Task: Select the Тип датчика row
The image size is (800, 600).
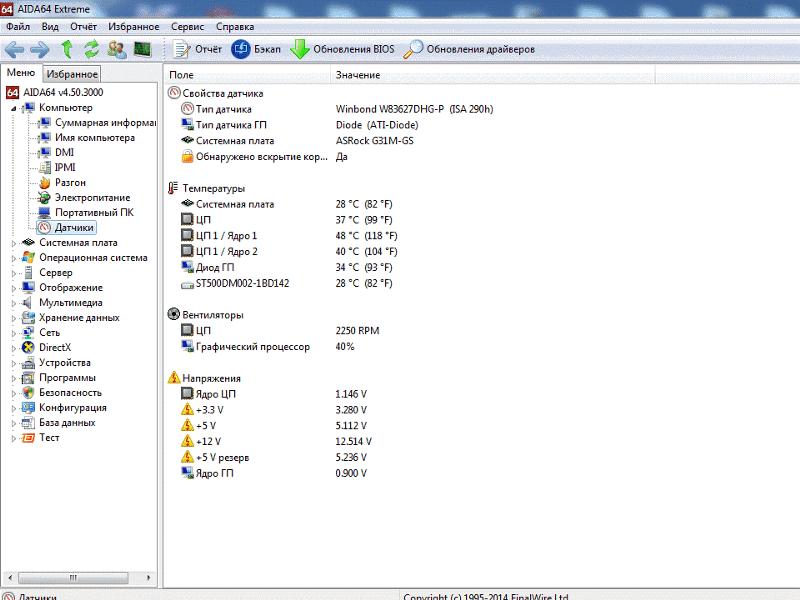Action: [x=337, y=109]
